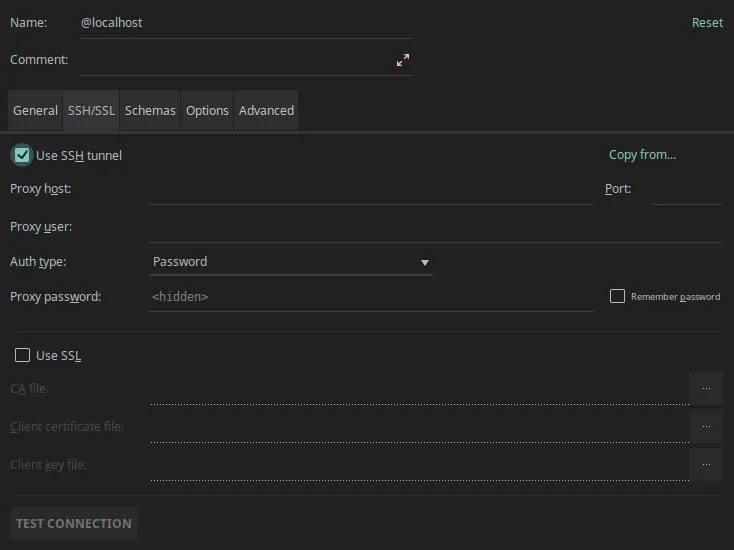734x550 pixels.
Task: Open the Auth type dropdown
Action: pyautogui.click(x=291, y=262)
